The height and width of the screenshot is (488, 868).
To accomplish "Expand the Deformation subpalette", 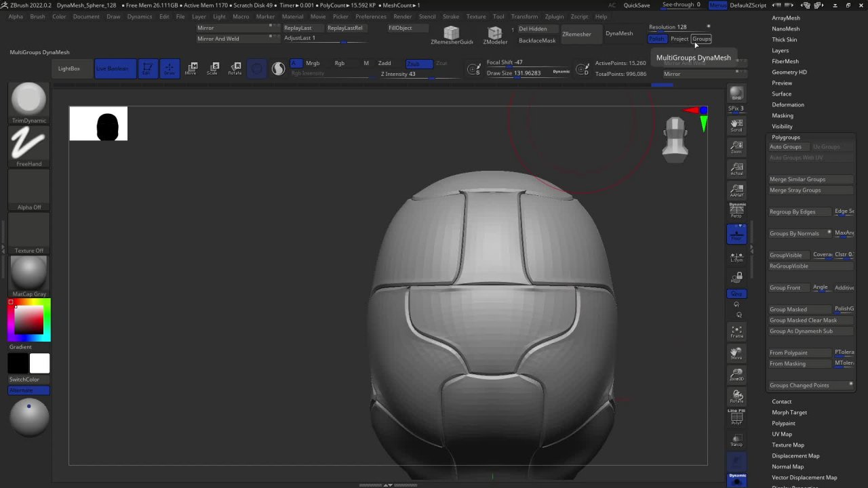I will pos(787,104).
